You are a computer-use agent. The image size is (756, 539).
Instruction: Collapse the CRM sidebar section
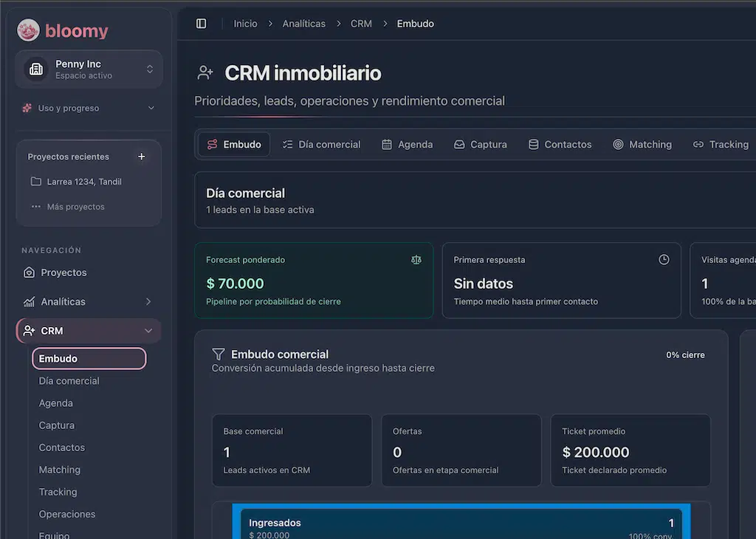click(148, 331)
